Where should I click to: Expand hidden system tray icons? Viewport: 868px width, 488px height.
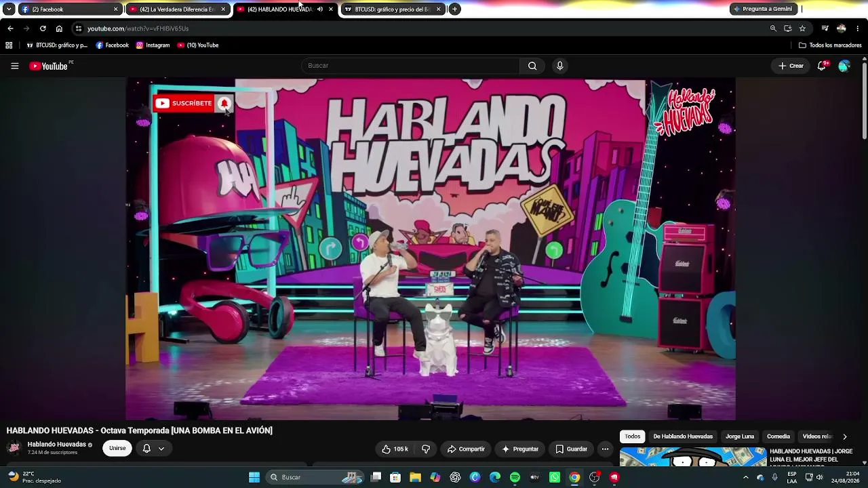[746, 477]
